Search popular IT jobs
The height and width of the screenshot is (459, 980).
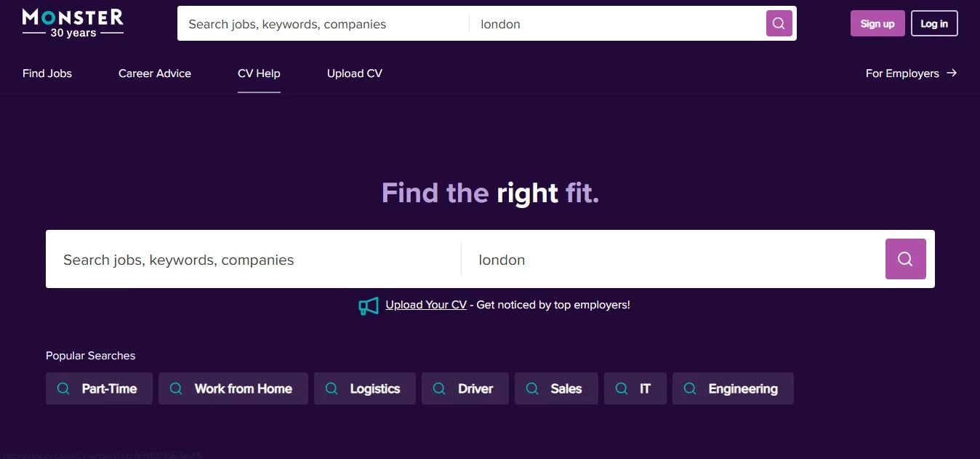pyautogui.click(x=635, y=388)
